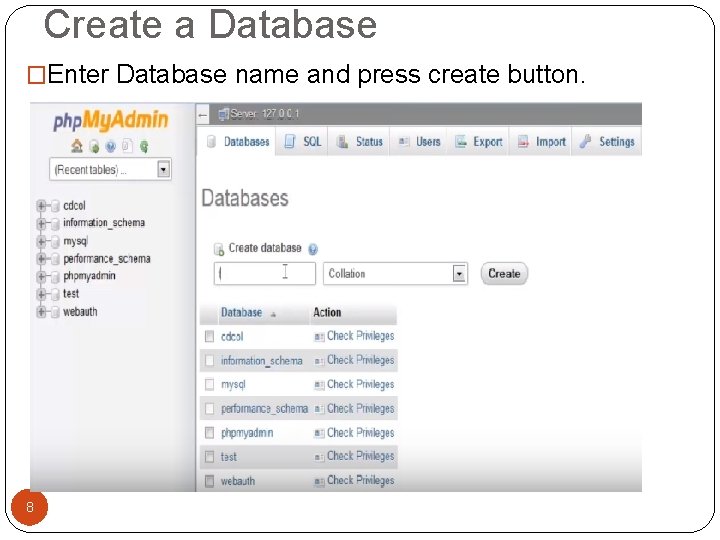Click the mysql database cylinder icon in tree
The image size is (720, 540).
click(55, 242)
